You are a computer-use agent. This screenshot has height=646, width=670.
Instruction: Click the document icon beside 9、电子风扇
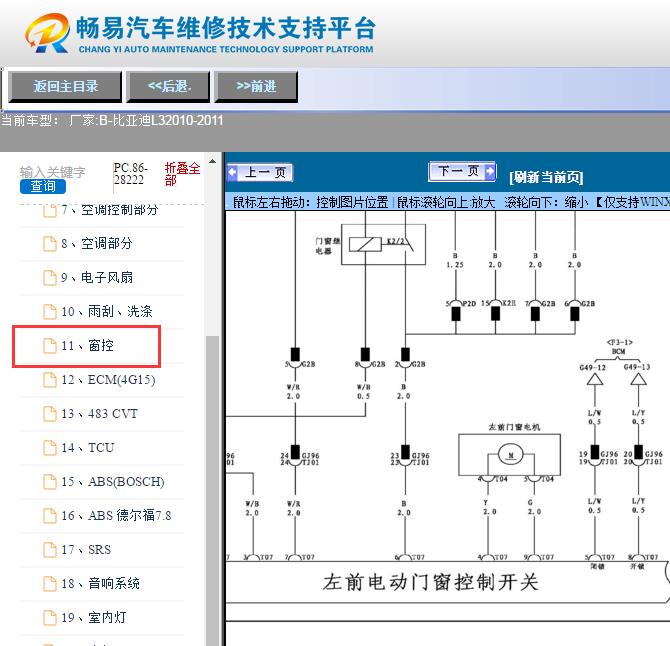click(x=50, y=278)
